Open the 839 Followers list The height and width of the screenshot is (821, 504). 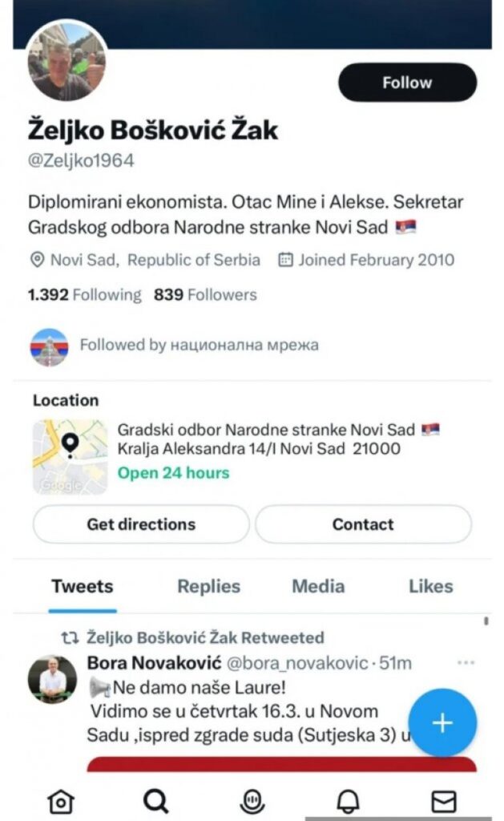(x=205, y=295)
